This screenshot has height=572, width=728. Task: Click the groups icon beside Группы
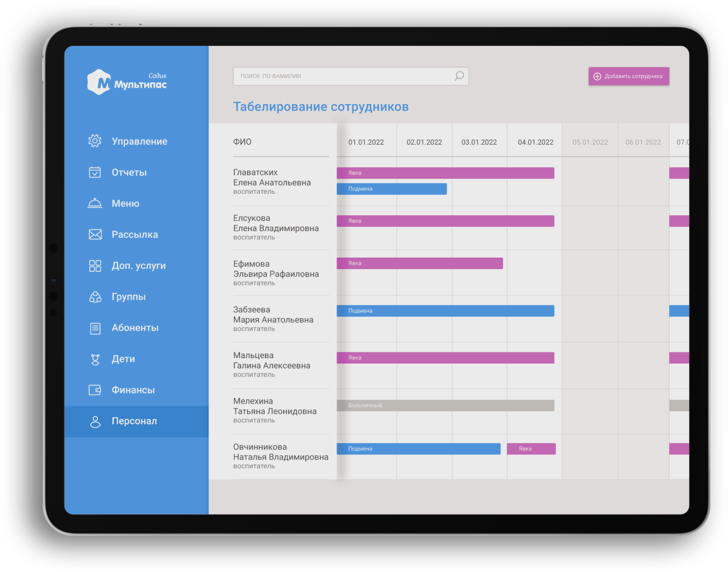[x=95, y=297]
